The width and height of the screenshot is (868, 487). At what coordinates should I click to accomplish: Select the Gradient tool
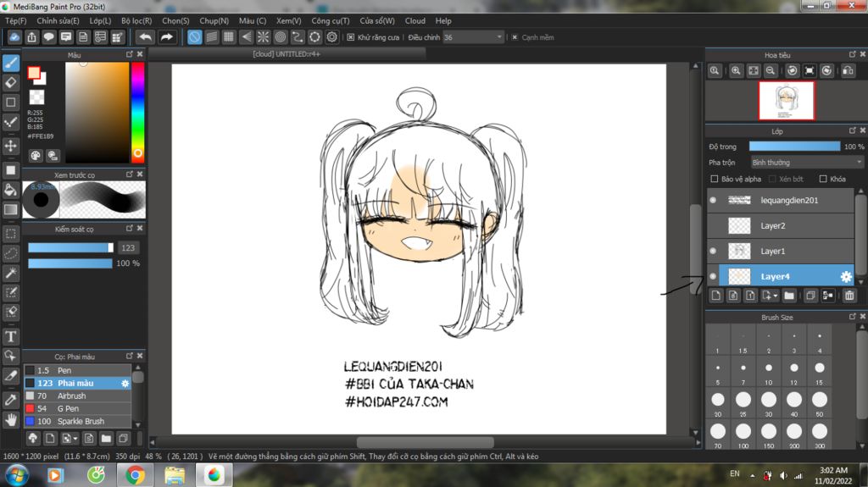pos(11,210)
